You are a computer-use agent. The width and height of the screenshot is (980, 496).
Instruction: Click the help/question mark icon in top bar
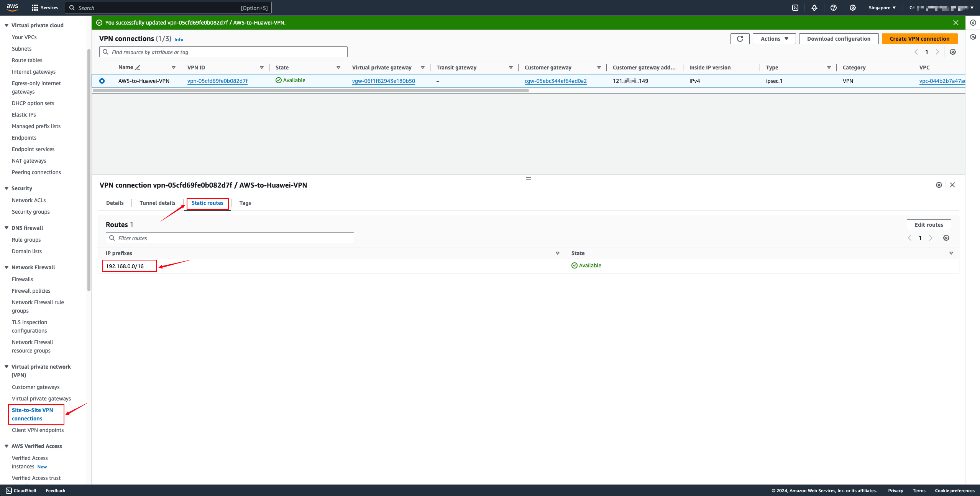(834, 8)
